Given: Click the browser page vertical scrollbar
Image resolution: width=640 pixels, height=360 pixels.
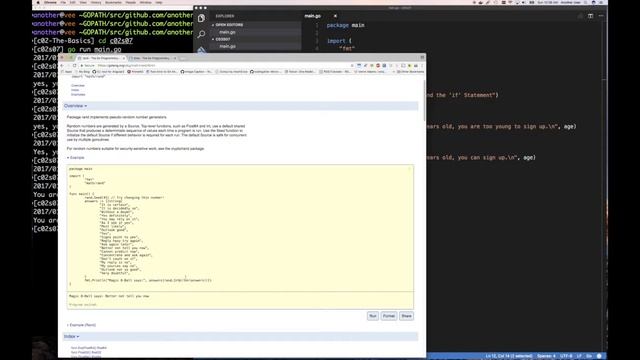Looking at the screenshot, I should 424,100.
